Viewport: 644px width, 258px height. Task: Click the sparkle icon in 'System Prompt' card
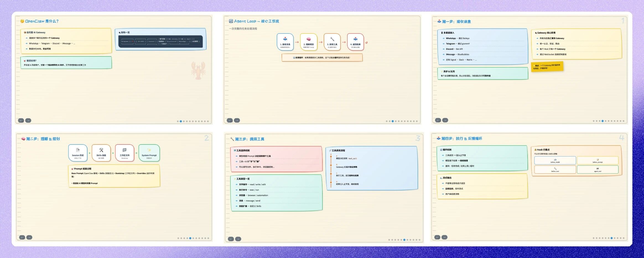point(149,150)
